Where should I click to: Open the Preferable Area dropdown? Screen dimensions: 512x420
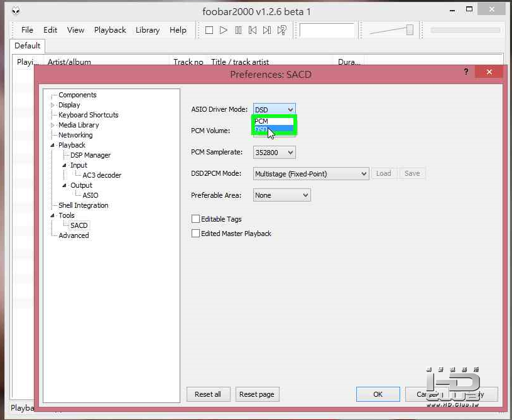tap(282, 195)
